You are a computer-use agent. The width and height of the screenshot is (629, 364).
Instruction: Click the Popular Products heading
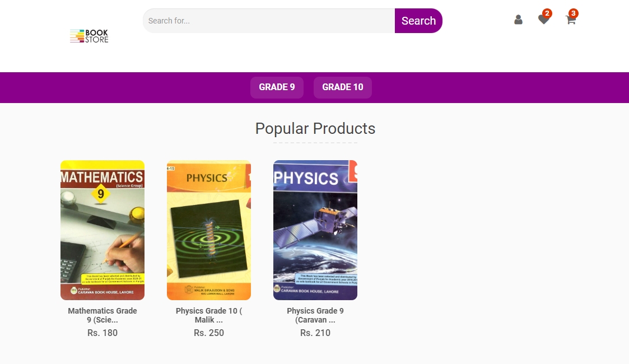click(315, 128)
